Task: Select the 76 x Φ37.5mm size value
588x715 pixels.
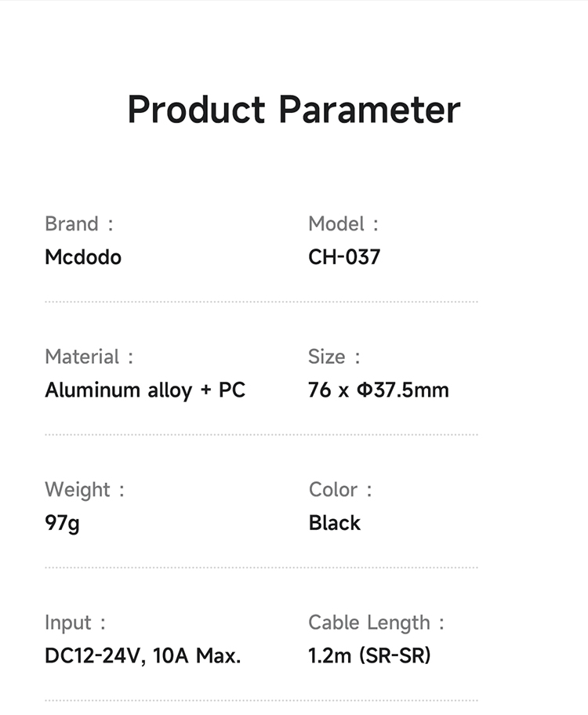Action: pos(379,390)
